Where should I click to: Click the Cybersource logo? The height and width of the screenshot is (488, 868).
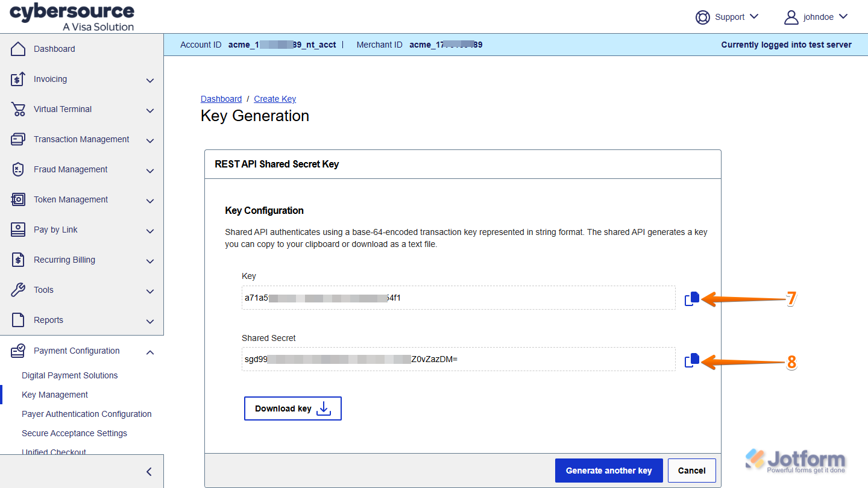72,17
